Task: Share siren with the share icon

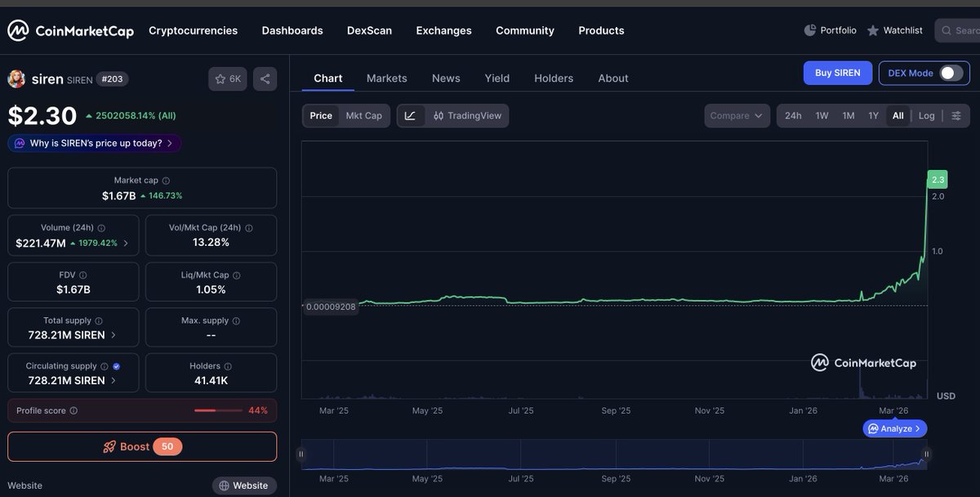Action: click(x=265, y=79)
